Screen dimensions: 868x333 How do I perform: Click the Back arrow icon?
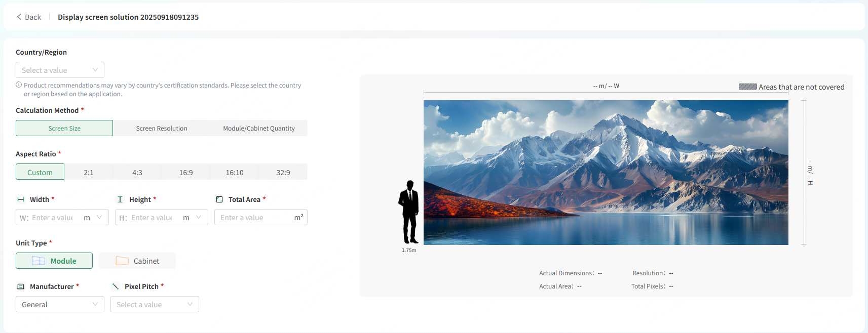click(x=19, y=17)
